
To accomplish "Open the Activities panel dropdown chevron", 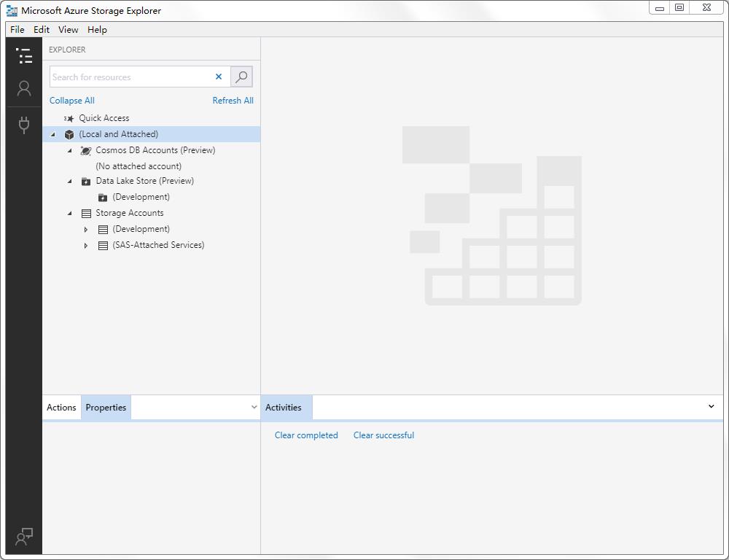I will pos(711,407).
